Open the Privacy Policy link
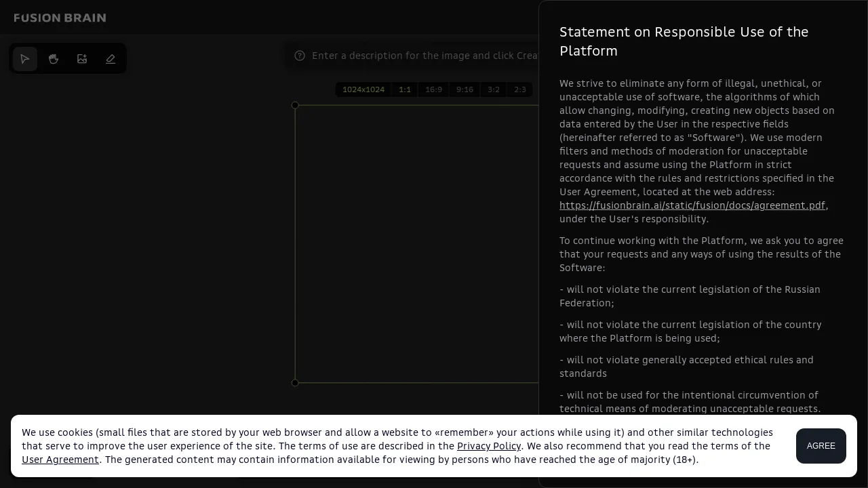This screenshot has height=488, width=868. (489, 446)
